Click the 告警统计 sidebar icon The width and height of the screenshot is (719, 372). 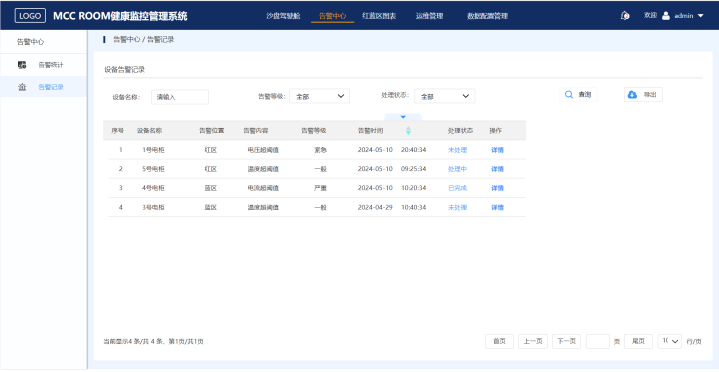point(22,65)
